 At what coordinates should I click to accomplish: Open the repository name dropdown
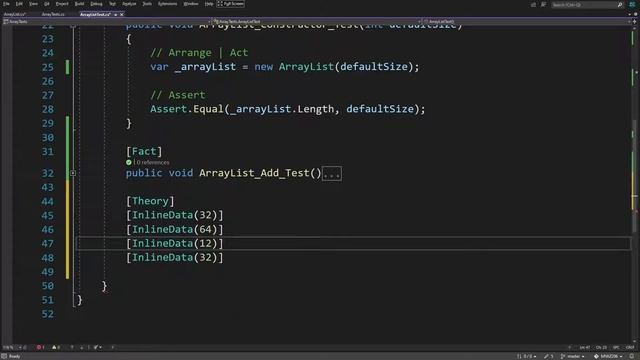point(608,356)
